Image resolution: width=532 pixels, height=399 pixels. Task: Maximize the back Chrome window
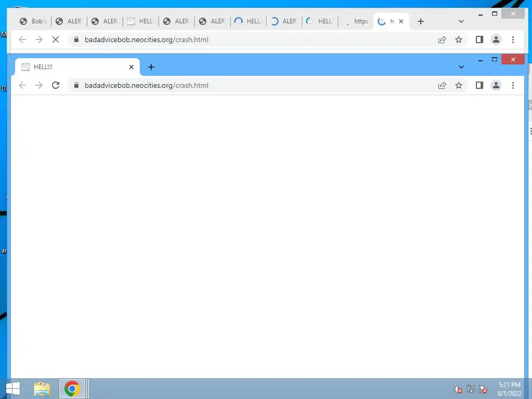coord(495,14)
